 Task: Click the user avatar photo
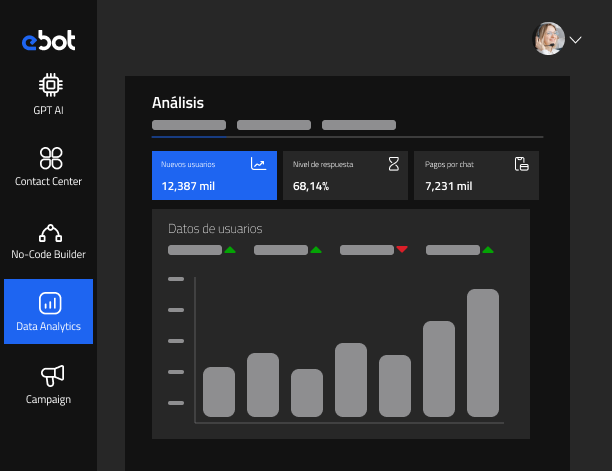pyautogui.click(x=549, y=39)
